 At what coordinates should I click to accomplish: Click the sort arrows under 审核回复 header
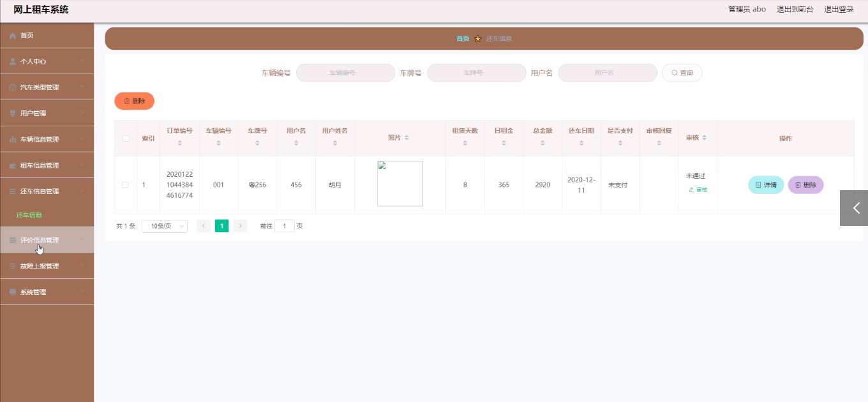(659, 143)
